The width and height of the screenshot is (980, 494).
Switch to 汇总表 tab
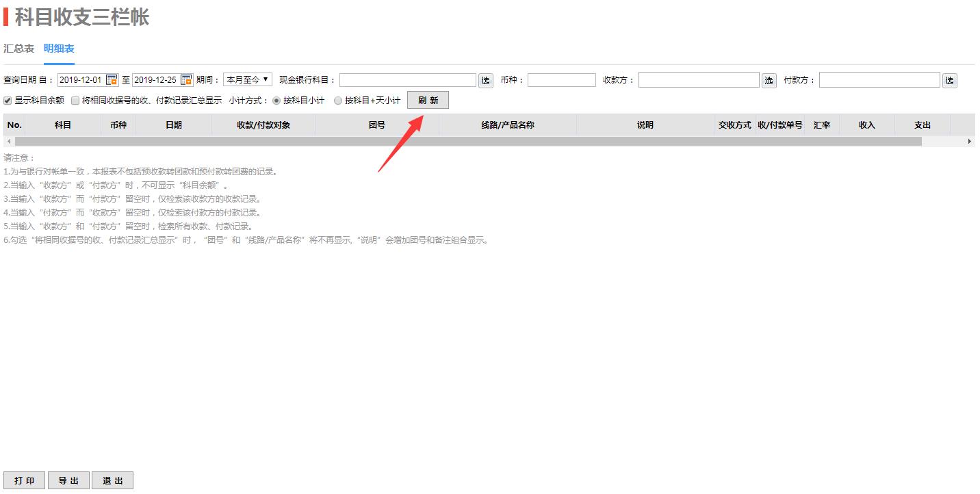coord(18,49)
